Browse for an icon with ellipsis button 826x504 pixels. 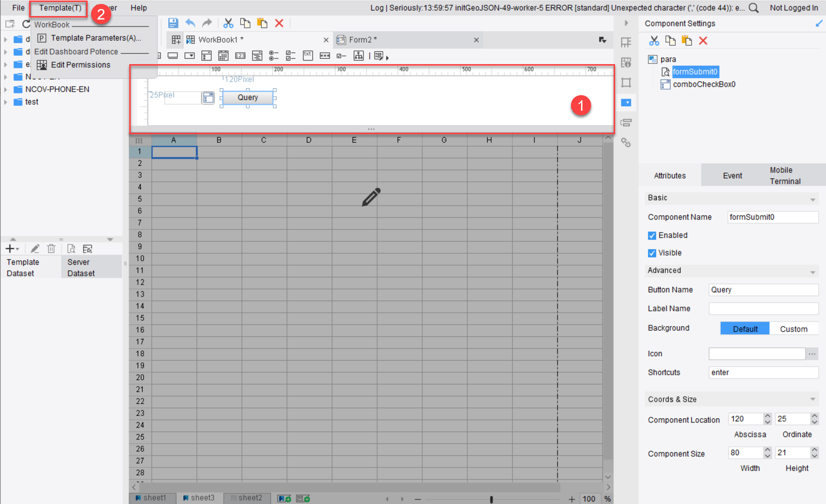[812, 354]
